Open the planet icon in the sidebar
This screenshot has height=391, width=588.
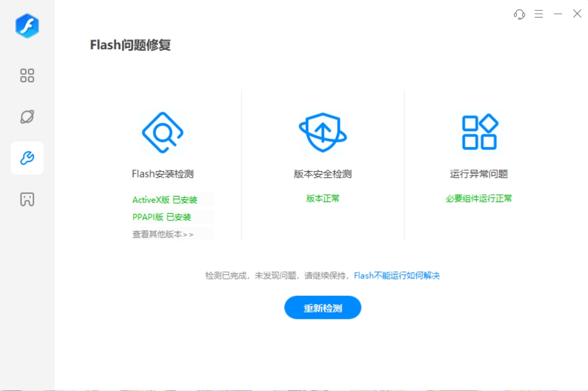coord(27,117)
